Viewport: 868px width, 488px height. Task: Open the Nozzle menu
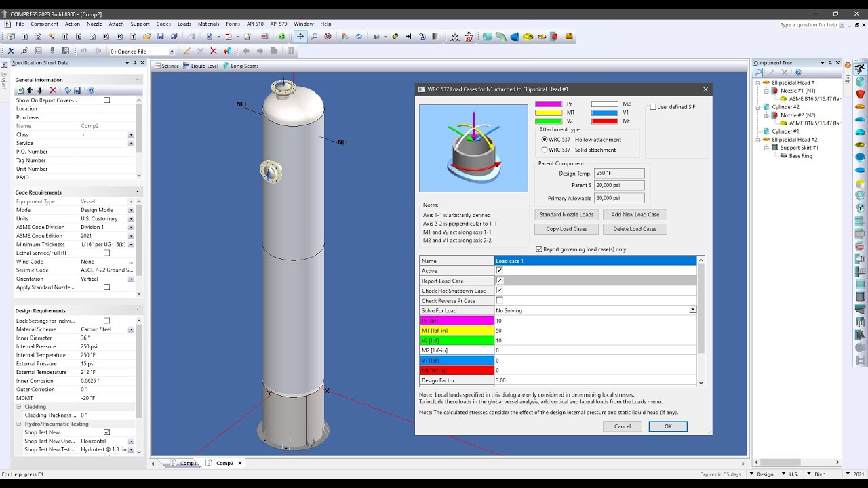(x=94, y=24)
